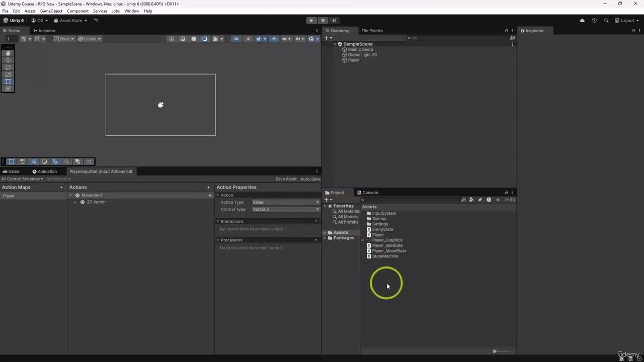This screenshot has width=644, height=362.
Task: Click the Pause button
Action: point(323,21)
